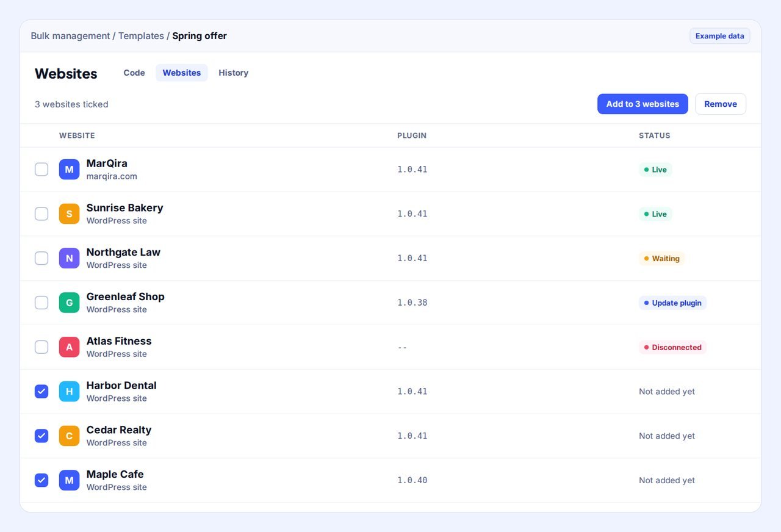The height and width of the screenshot is (532, 781).
Task: Click the Harbor Dental H avatar icon
Action: click(x=69, y=392)
